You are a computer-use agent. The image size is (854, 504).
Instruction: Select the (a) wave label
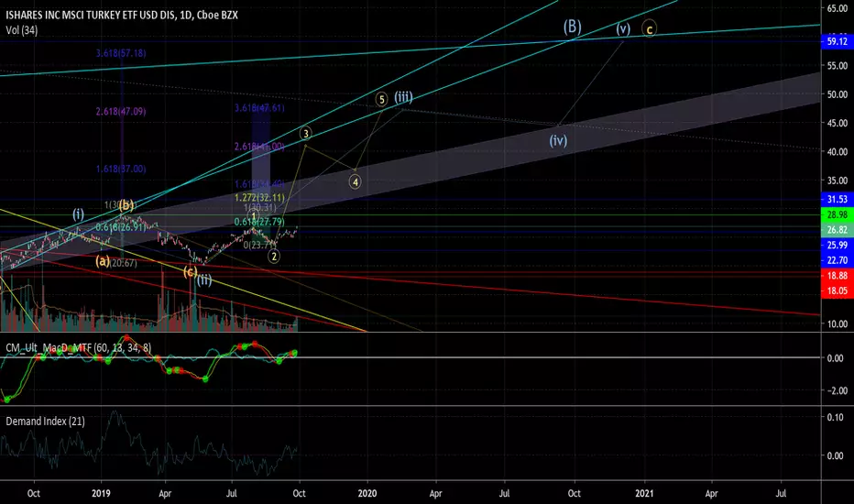point(103,261)
